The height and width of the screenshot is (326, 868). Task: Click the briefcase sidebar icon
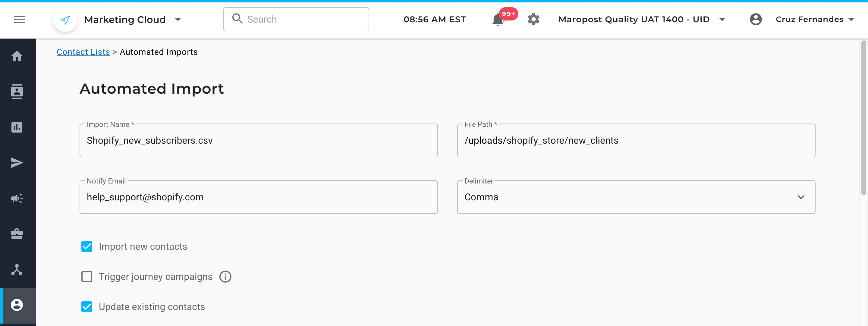[17, 234]
